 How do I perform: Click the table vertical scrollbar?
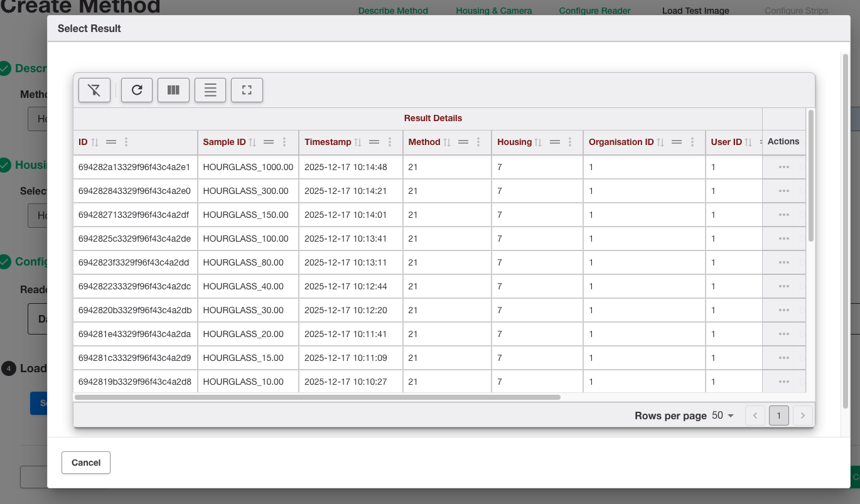[811, 176]
